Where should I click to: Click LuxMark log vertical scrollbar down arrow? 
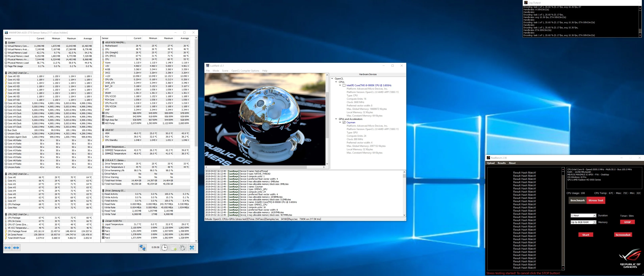coord(404,215)
